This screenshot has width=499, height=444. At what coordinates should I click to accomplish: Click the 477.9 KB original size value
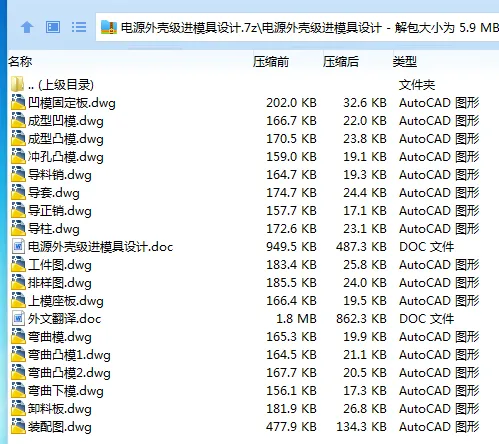291,427
